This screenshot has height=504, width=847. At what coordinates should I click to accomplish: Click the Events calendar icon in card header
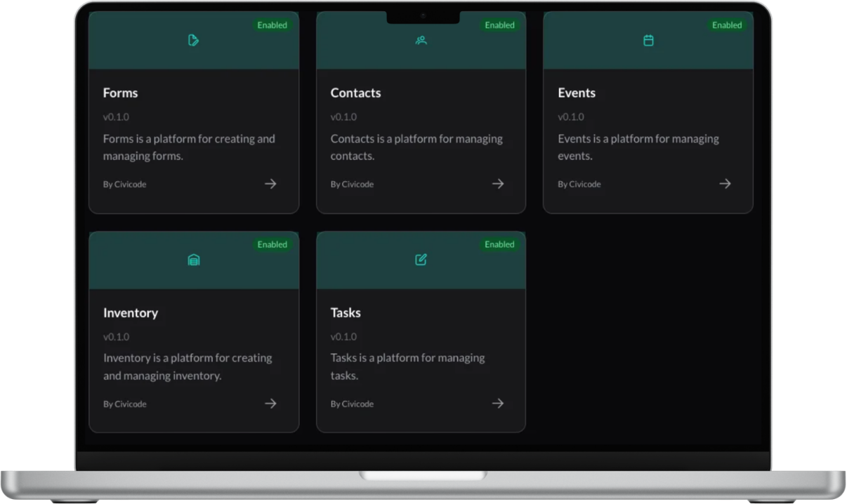pyautogui.click(x=648, y=41)
